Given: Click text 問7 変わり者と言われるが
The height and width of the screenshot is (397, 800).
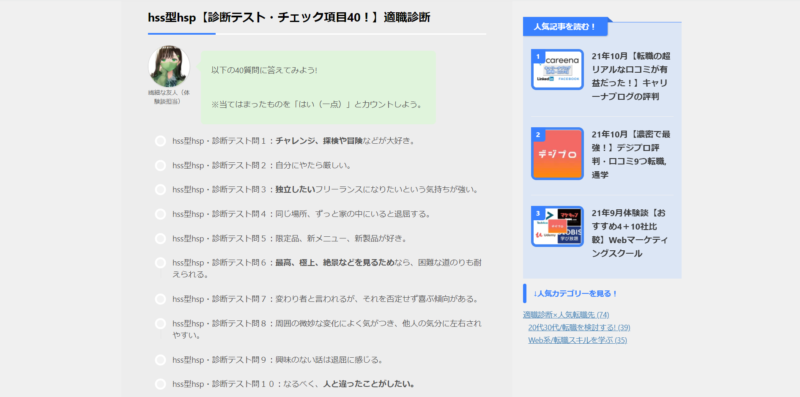Looking at the screenshot, I should (326, 299).
